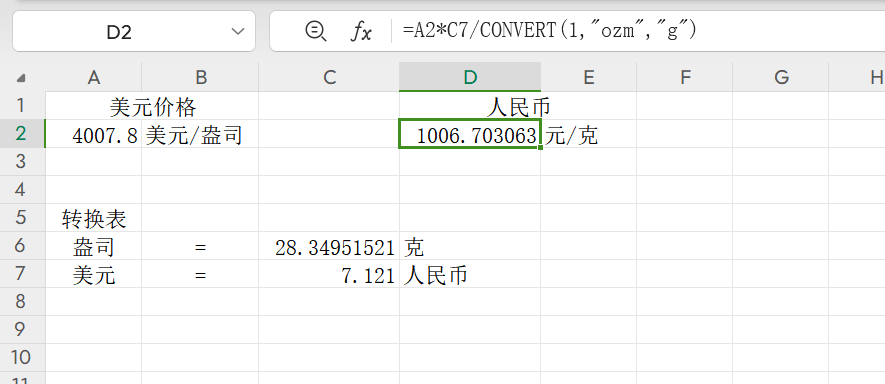
Task: Click the select-all corner triangle
Action: tap(21, 78)
